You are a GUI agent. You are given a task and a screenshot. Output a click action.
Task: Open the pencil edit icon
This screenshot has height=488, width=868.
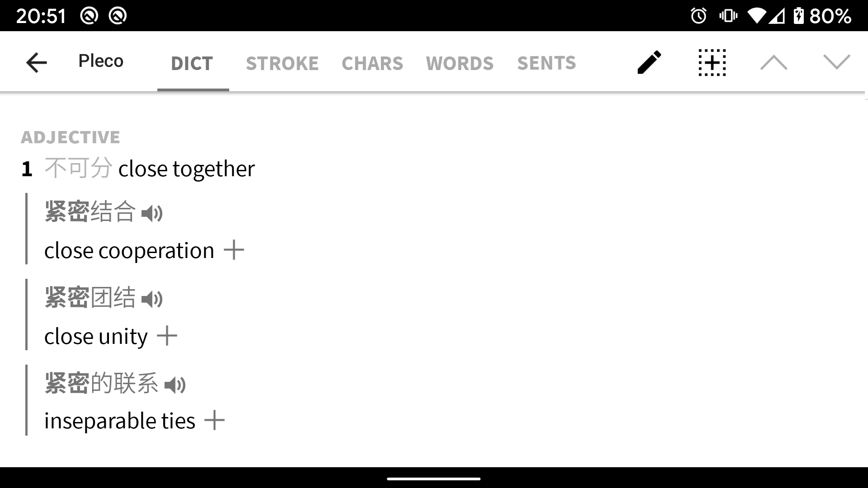[649, 62]
